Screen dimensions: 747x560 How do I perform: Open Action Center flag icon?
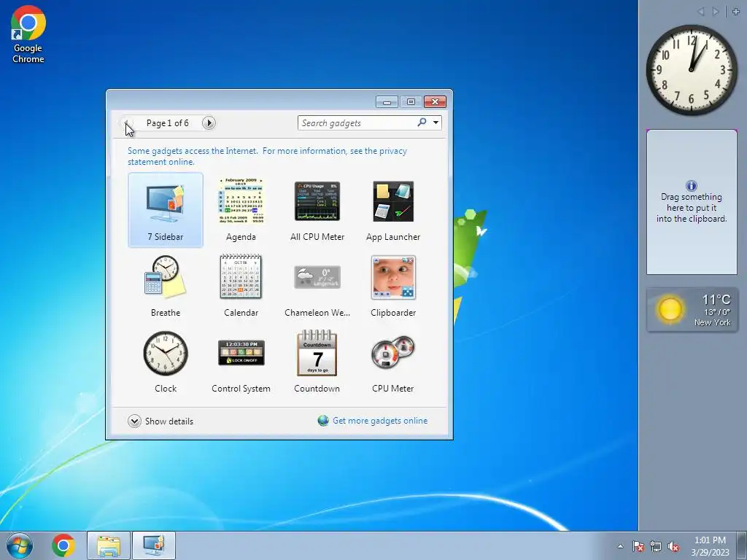638,546
